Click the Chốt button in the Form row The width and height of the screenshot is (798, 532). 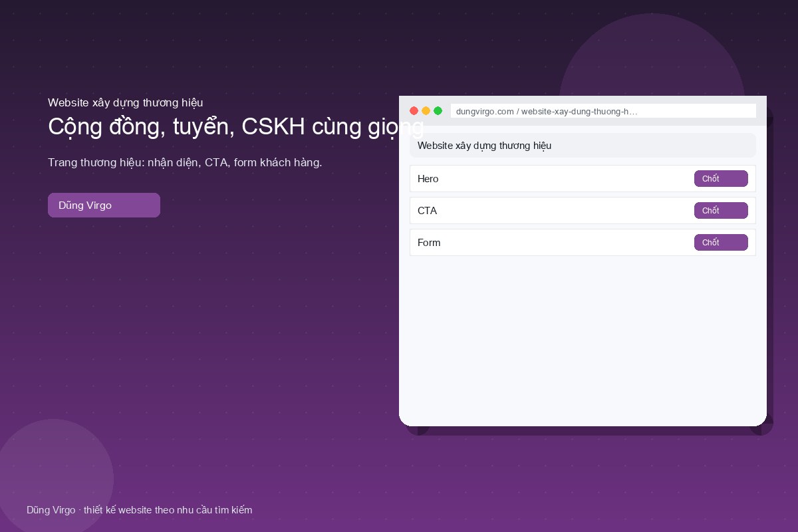pos(721,243)
